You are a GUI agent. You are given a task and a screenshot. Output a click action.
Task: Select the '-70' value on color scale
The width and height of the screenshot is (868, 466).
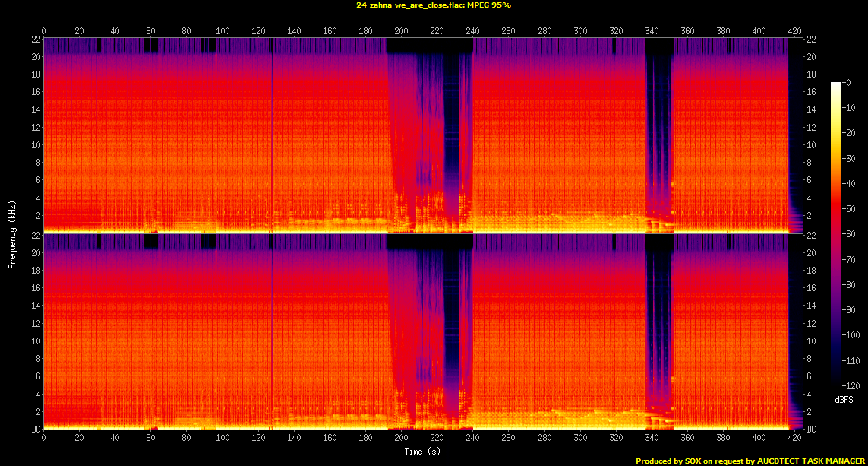pos(848,259)
